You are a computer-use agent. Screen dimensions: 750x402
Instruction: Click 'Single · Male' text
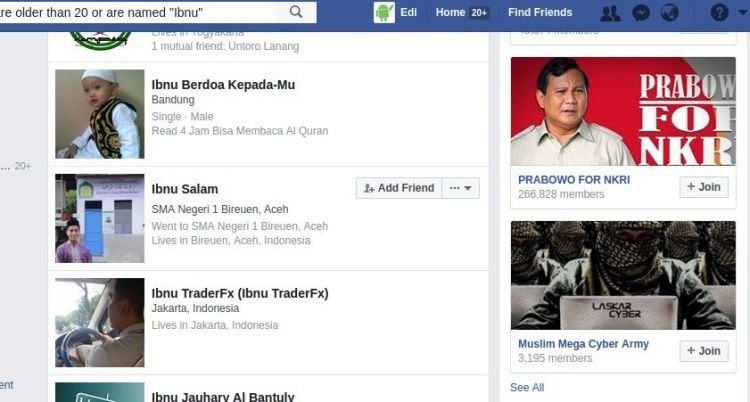pyautogui.click(x=182, y=116)
